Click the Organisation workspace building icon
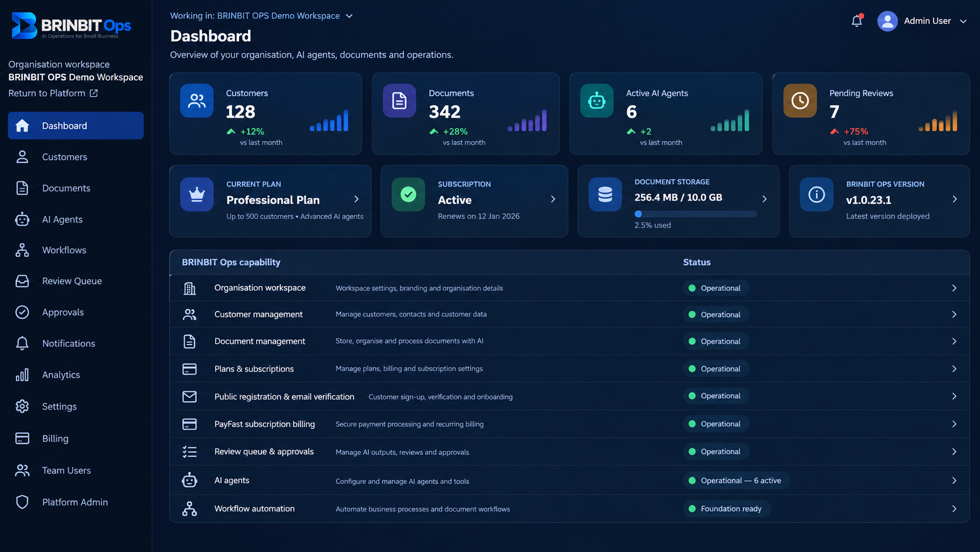The height and width of the screenshot is (552, 980). [189, 288]
